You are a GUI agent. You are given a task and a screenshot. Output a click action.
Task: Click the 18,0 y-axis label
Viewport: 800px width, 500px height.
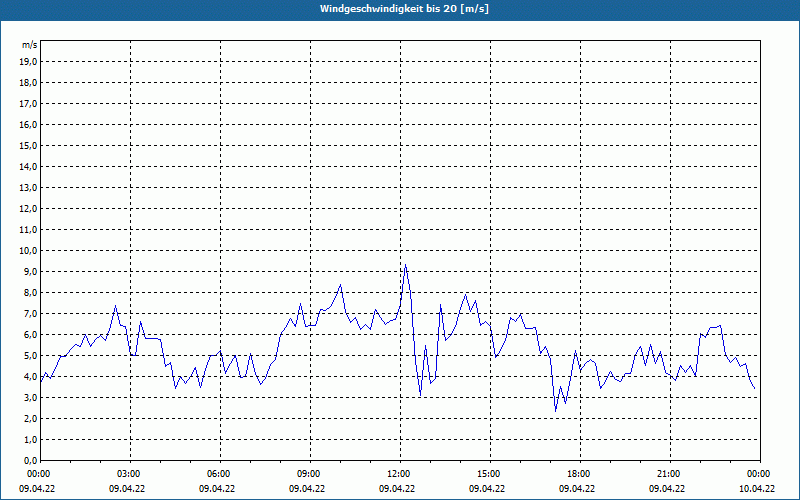pyautogui.click(x=29, y=83)
